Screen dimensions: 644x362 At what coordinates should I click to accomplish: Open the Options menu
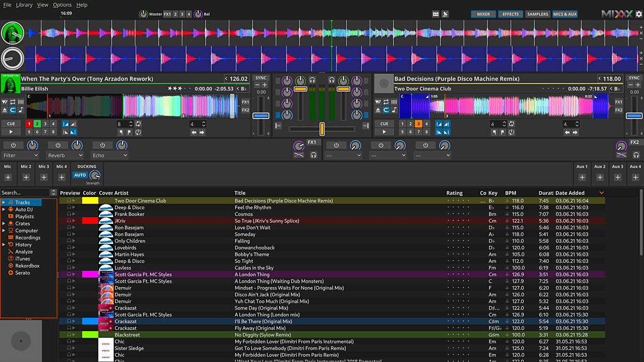coord(62,5)
